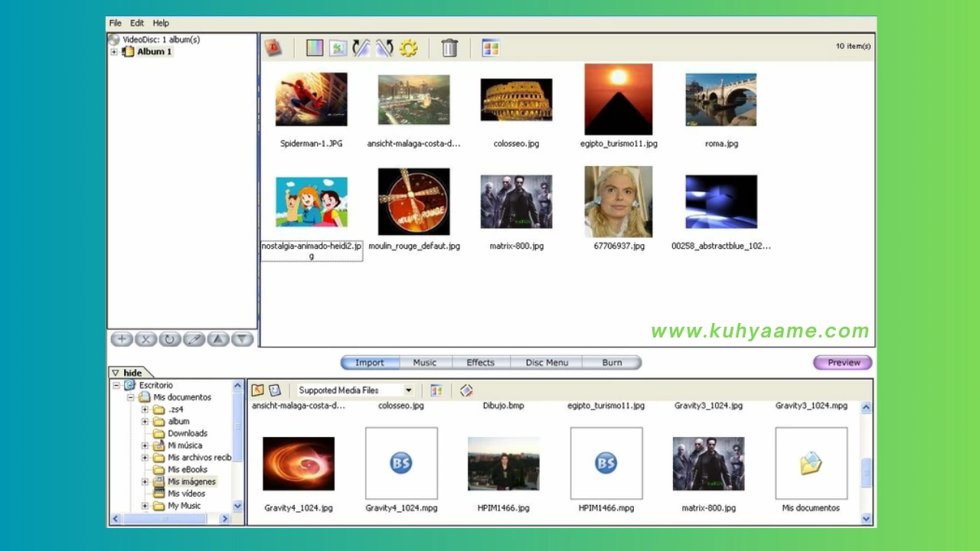
Task: Click the trash can delete icon
Action: pos(449,48)
